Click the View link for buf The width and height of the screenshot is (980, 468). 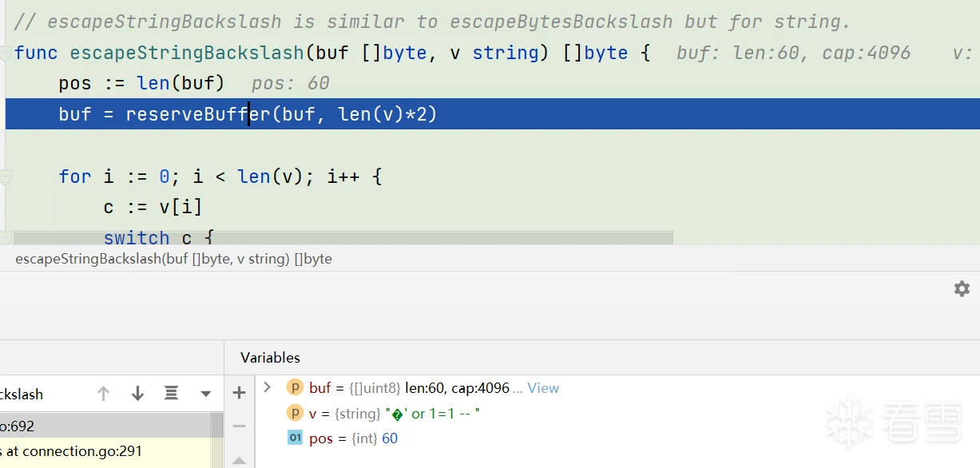click(543, 388)
